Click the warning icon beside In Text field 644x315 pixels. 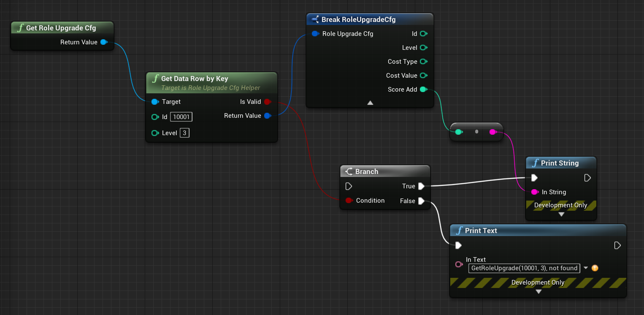(595, 268)
